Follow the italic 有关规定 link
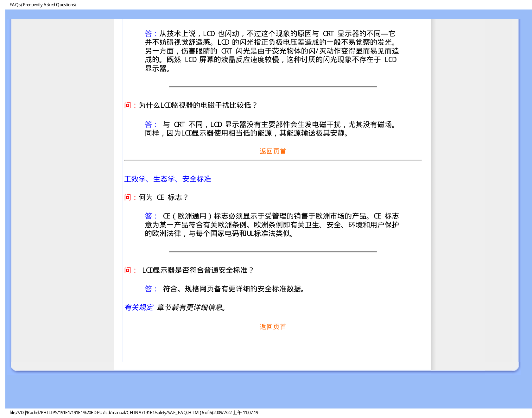The width and height of the screenshot is (532, 418). click(x=139, y=307)
